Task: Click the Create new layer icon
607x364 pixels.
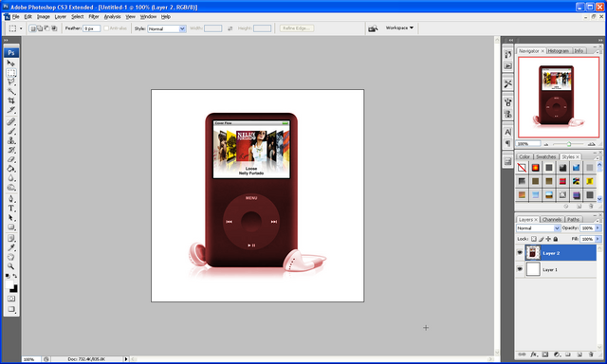Action: (x=579, y=355)
